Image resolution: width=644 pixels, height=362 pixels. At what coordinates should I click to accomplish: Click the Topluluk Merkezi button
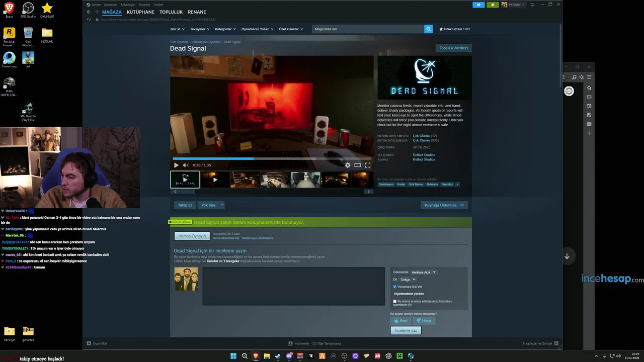453,48
